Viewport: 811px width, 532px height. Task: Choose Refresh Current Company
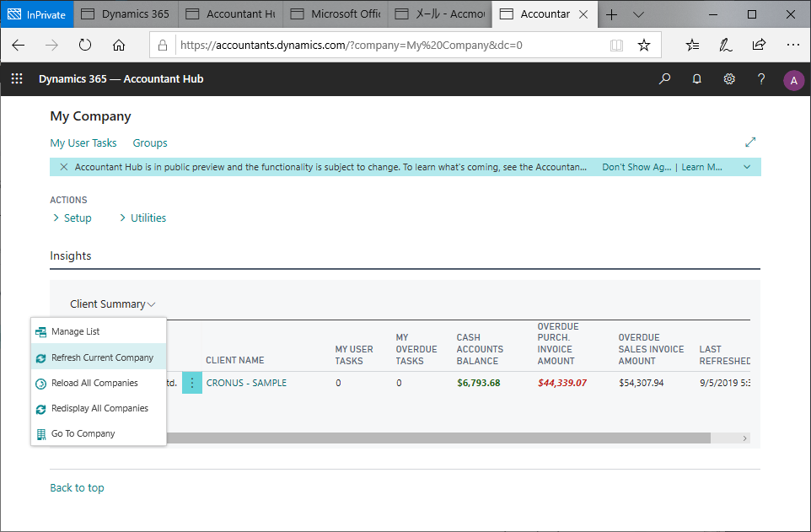[99, 357]
